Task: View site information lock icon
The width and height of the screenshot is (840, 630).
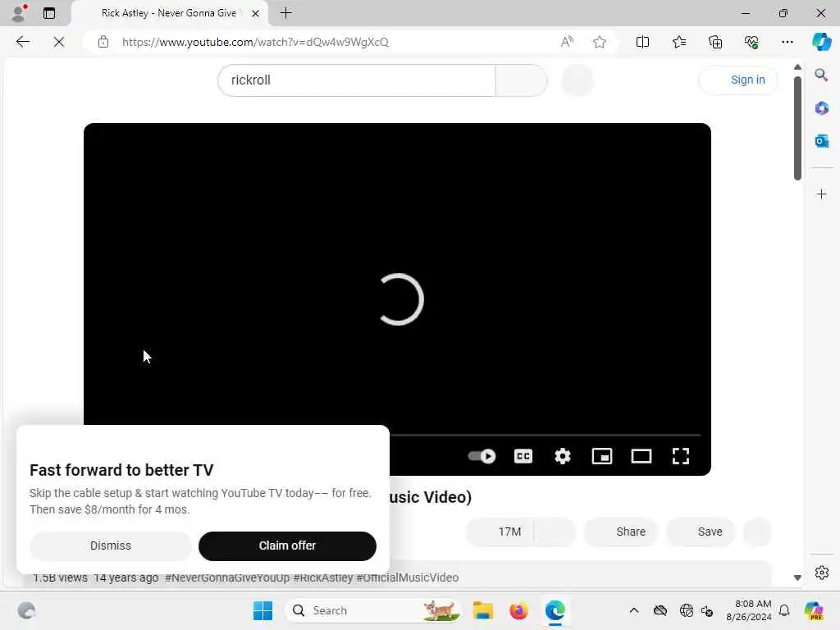Action: coord(103,42)
